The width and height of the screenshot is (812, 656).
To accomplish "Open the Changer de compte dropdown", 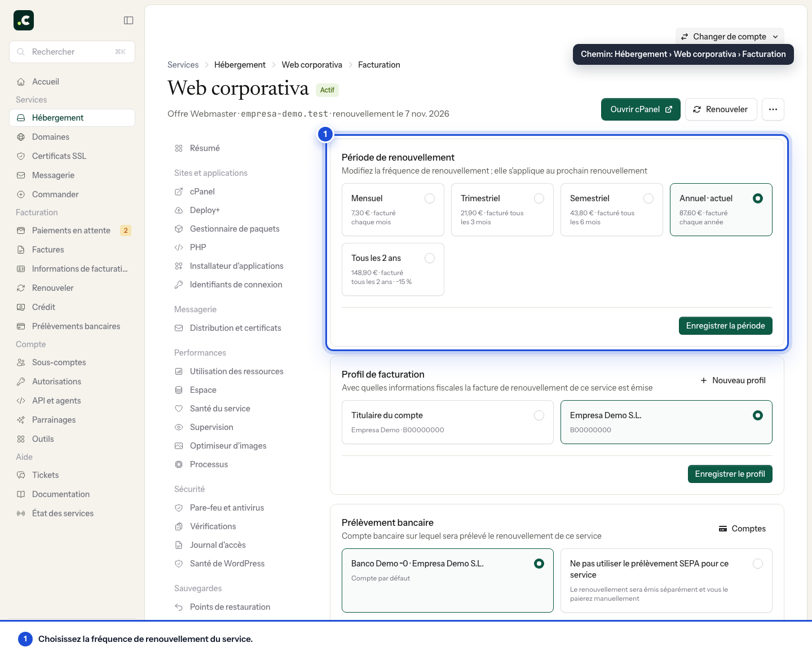I will pyautogui.click(x=730, y=37).
